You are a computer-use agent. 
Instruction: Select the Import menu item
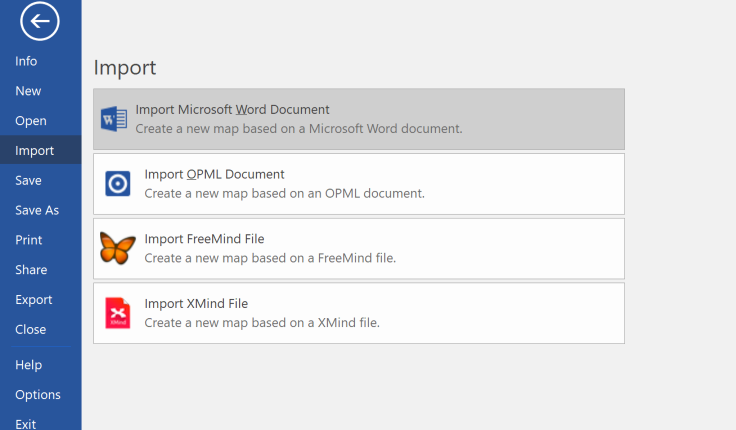[34, 151]
